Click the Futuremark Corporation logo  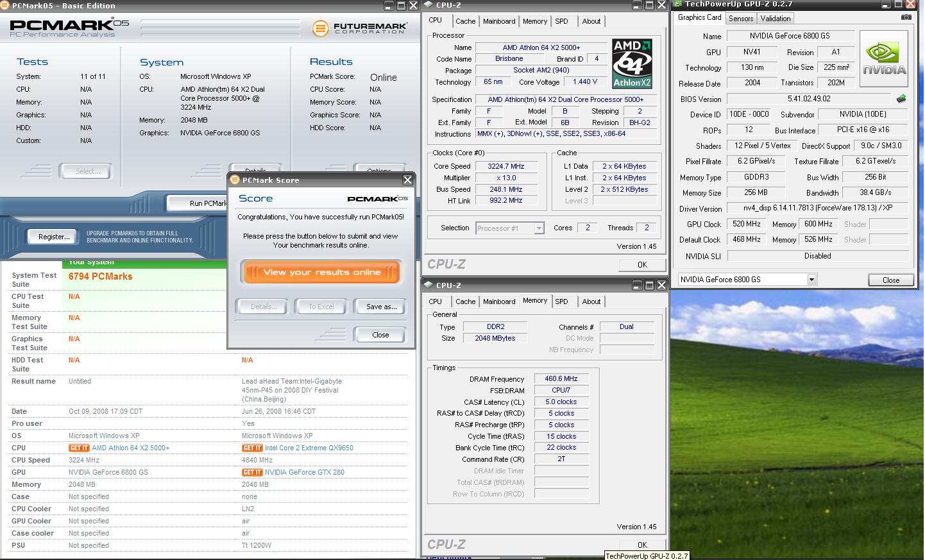360,28
